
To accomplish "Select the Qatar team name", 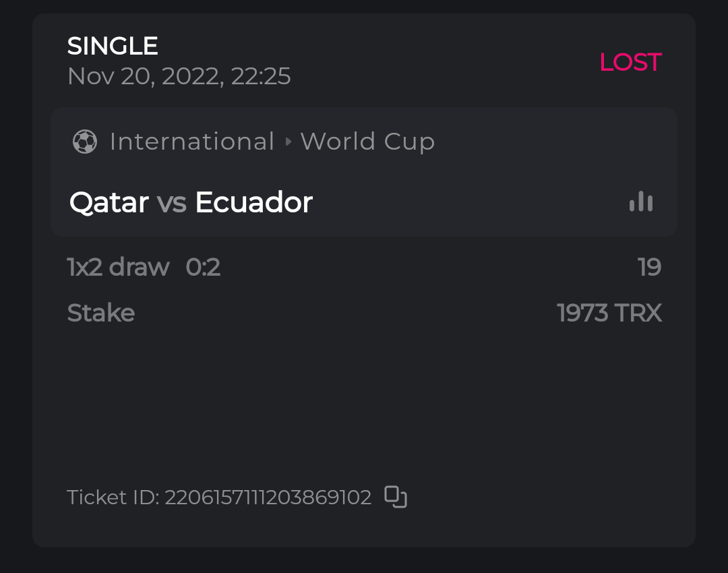I will pyautogui.click(x=109, y=202).
